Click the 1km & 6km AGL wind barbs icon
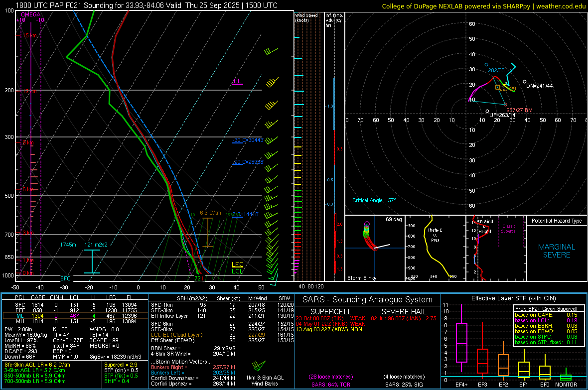Viewport: 588px width, 390px height. tap(259, 366)
